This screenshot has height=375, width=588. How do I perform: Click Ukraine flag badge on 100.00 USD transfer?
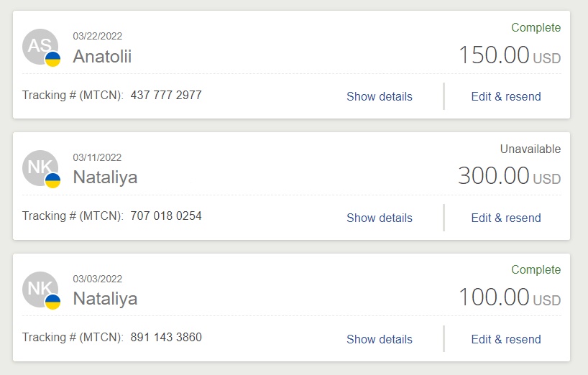pyautogui.click(x=53, y=302)
